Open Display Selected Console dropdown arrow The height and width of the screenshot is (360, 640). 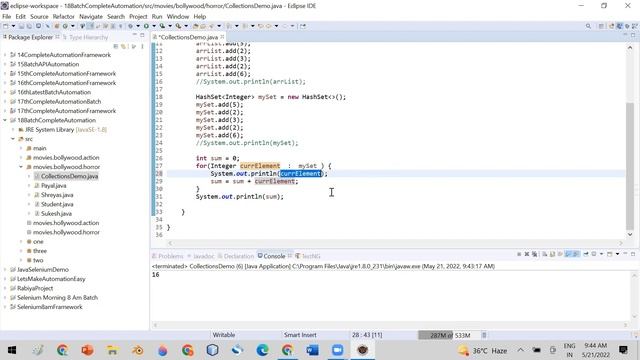[601, 254]
